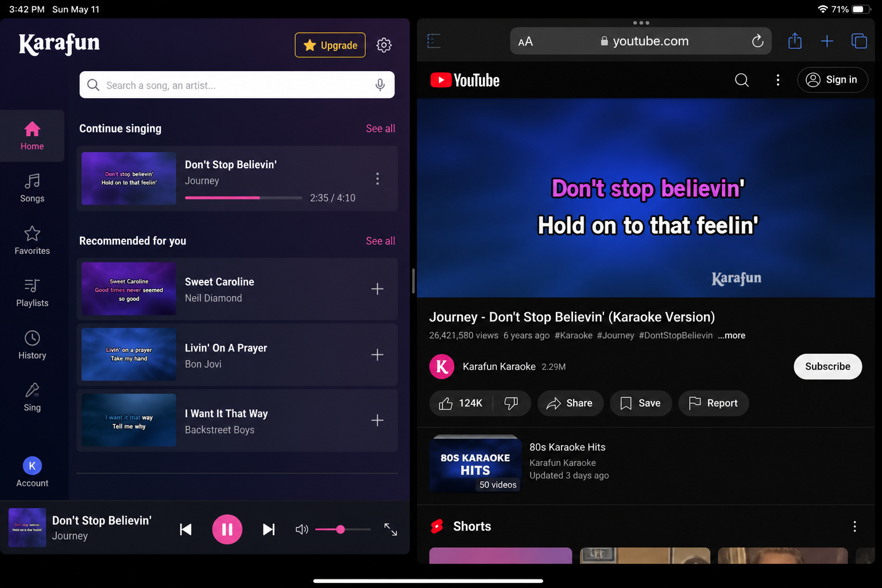Tap the microphone voice search icon
Screen dimensions: 882x588
[x=380, y=85]
